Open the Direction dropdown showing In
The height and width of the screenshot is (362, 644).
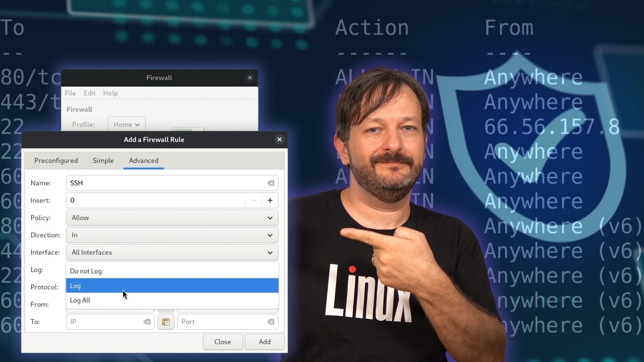pyautogui.click(x=172, y=235)
